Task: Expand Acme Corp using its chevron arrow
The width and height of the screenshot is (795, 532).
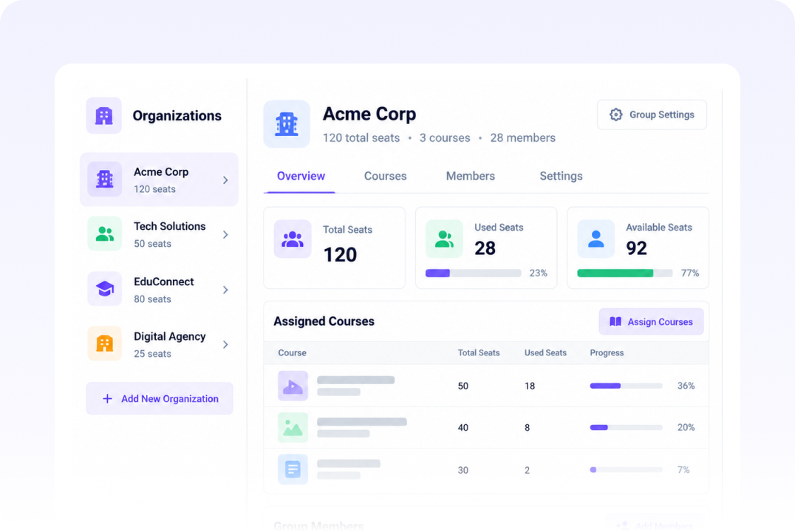Action: pyautogui.click(x=225, y=180)
